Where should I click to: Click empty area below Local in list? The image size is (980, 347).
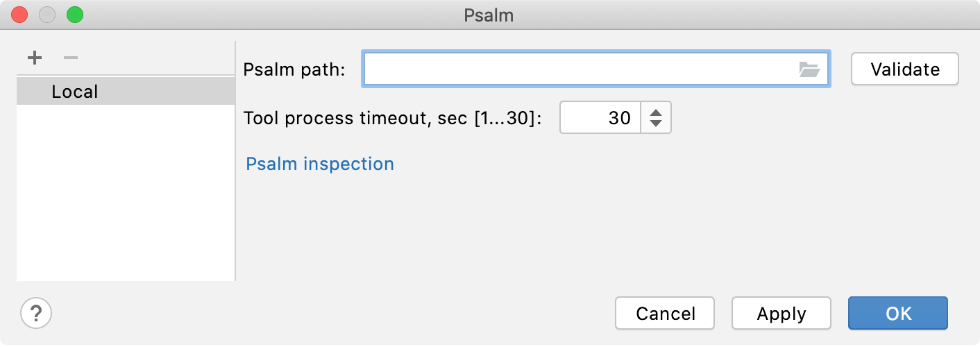pos(125,194)
